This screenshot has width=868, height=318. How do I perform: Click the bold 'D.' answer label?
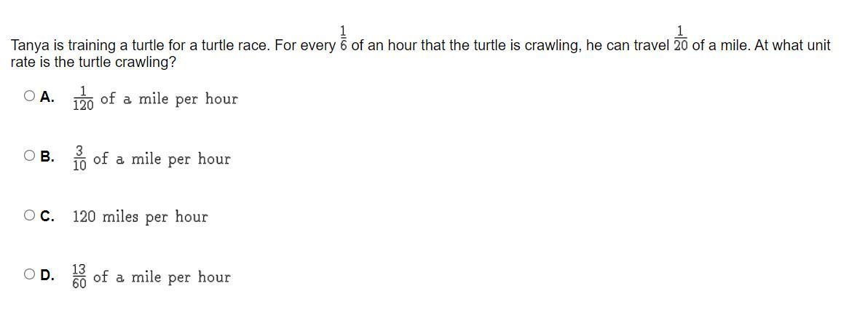[47, 275]
